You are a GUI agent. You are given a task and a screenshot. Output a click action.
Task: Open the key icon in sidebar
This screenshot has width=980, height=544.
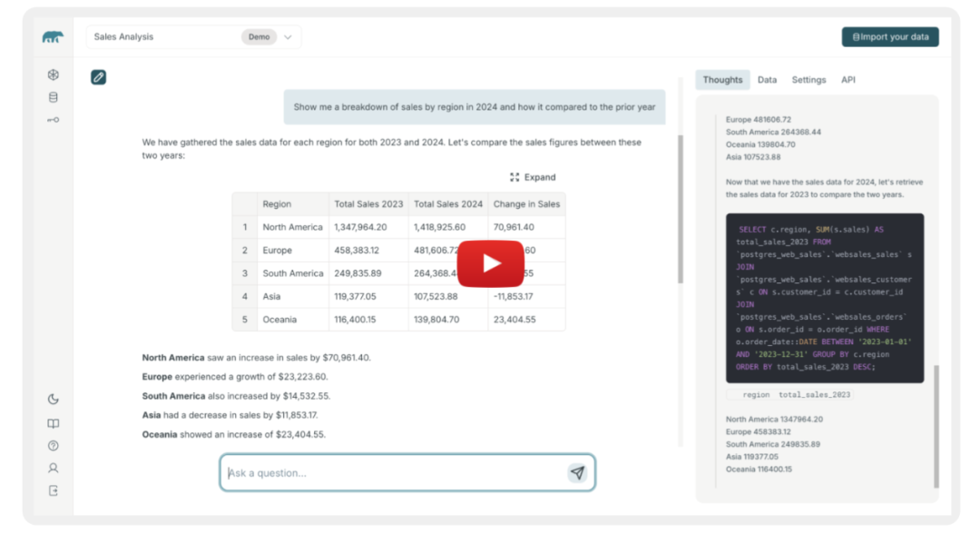click(54, 120)
